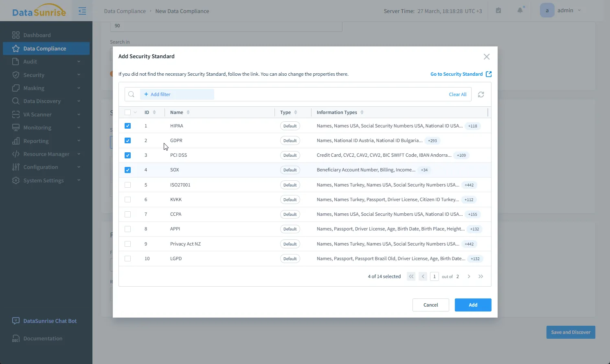
Task: Open the notifications bell icon
Action: (520, 11)
